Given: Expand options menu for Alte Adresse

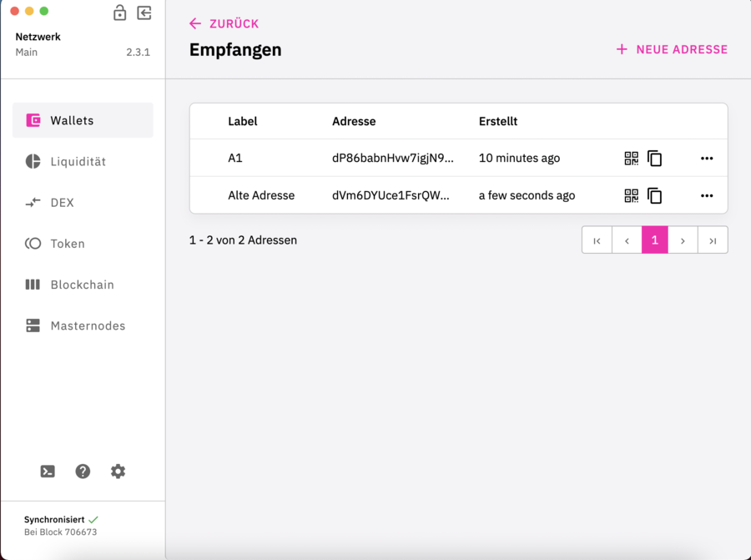Looking at the screenshot, I should pyautogui.click(x=707, y=196).
